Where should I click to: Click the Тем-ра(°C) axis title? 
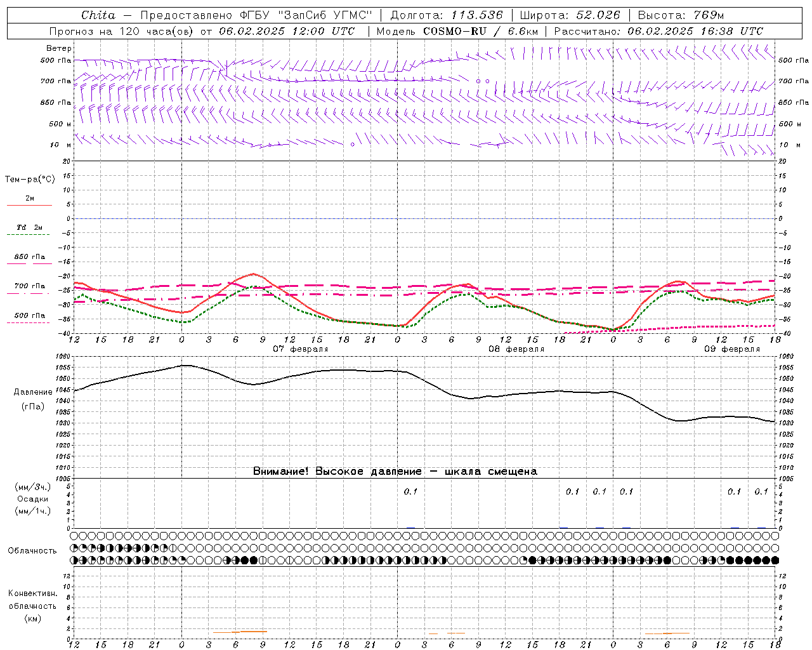(x=30, y=179)
